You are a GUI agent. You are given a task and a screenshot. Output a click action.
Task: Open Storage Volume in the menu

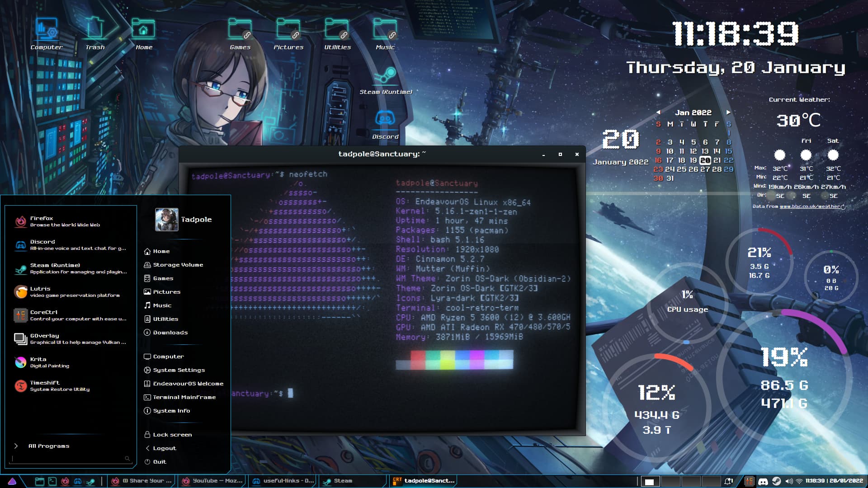(174, 265)
